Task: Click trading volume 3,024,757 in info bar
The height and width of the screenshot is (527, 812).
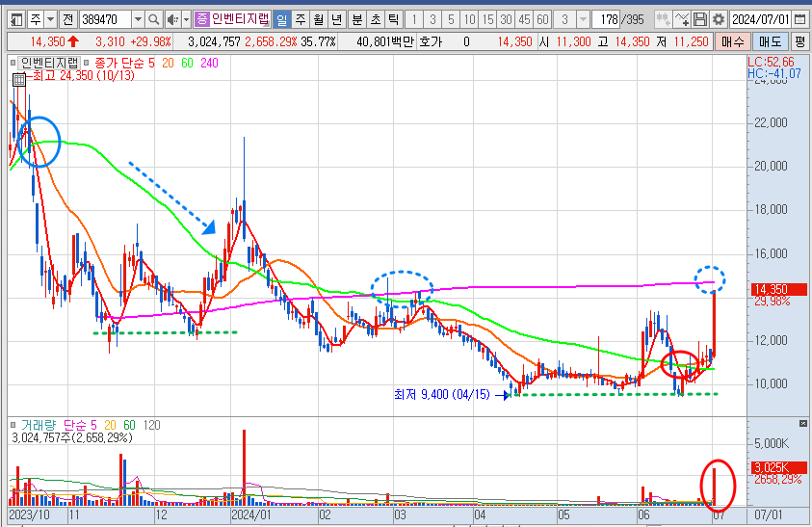Action: (215, 41)
